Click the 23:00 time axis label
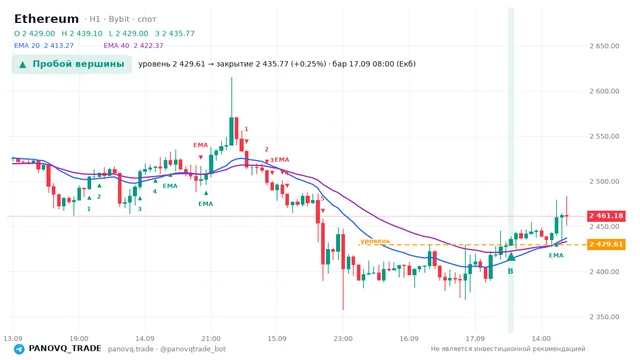 click(x=343, y=338)
